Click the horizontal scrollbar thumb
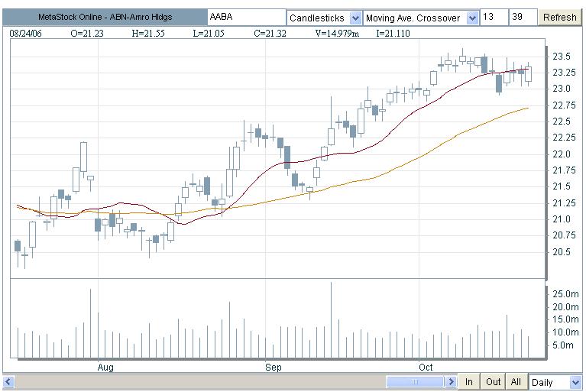Screen dimensions: 586x392 click(415, 381)
